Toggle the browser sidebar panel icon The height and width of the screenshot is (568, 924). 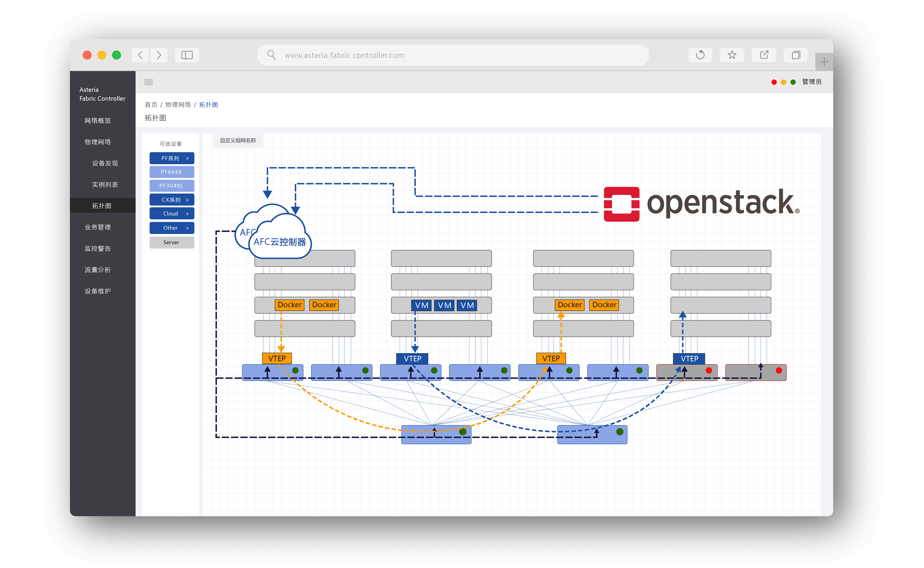pyautogui.click(x=187, y=55)
